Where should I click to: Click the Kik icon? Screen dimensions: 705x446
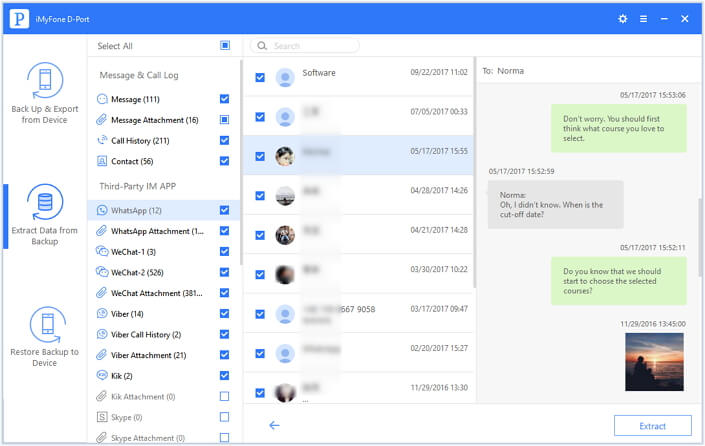click(x=102, y=375)
